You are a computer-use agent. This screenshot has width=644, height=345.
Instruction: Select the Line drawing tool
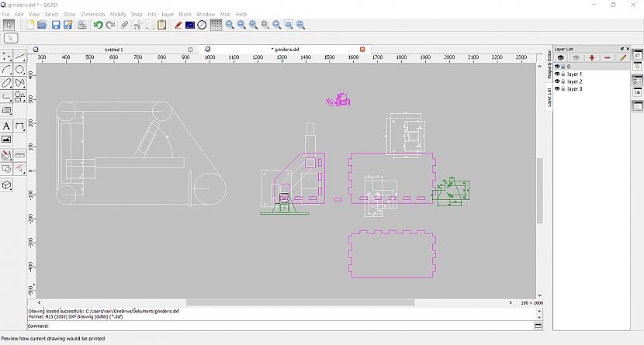pos(19,56)
